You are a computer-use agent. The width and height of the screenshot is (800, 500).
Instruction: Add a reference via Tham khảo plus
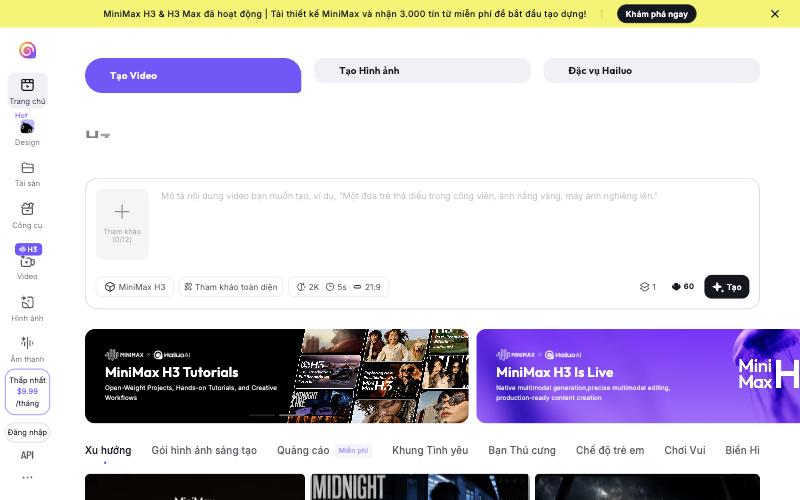pyautogui.click(x=122, y=224)
